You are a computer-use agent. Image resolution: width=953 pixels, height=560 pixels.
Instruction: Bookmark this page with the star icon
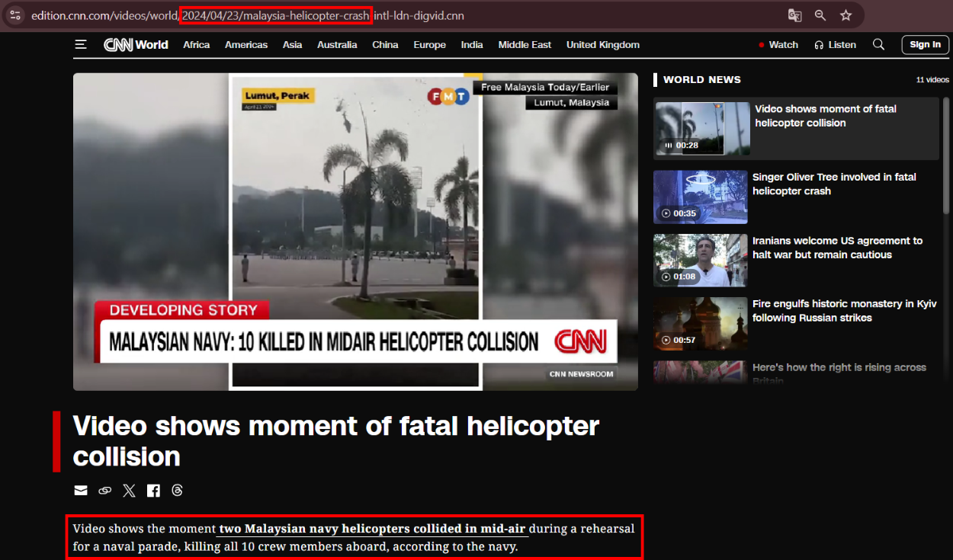click(x=846, y=15)
